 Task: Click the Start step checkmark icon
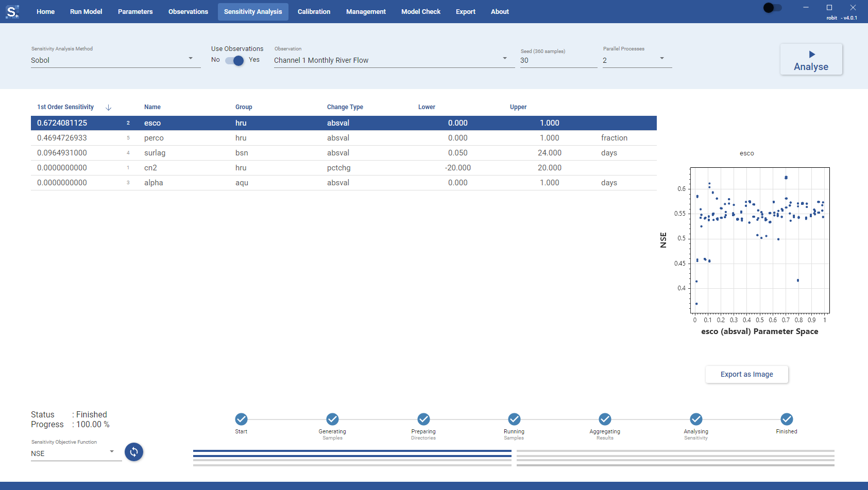241,419
